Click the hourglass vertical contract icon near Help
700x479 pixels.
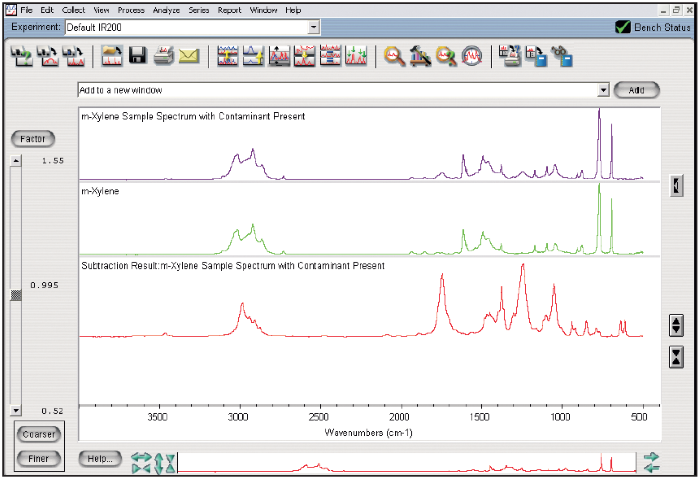[x=171, y=463]
